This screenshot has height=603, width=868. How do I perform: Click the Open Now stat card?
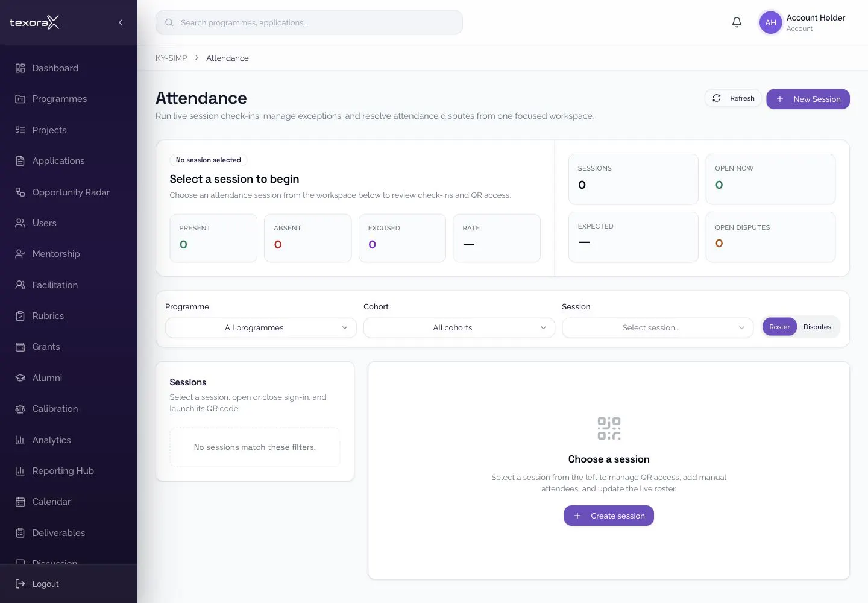(770, 179)
